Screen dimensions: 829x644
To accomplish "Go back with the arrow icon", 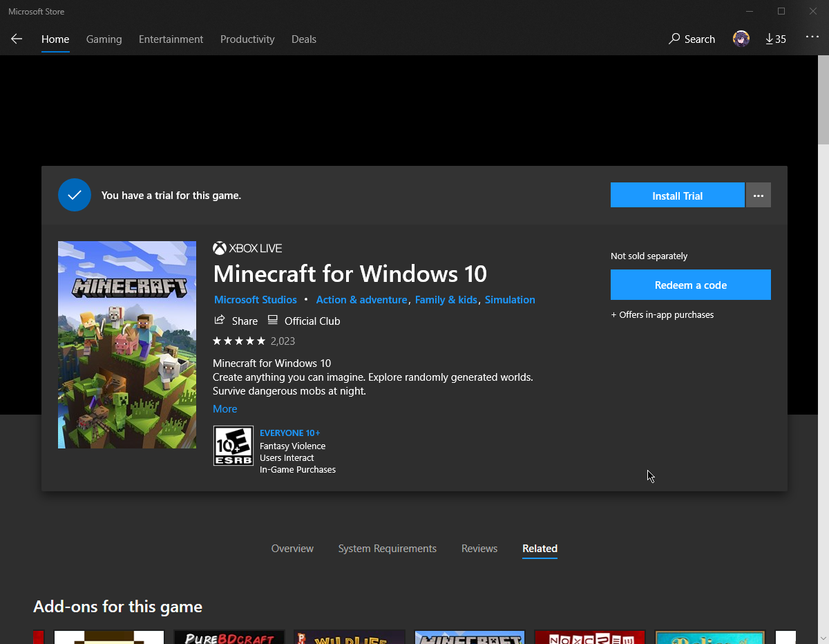I will click(17, 39).
